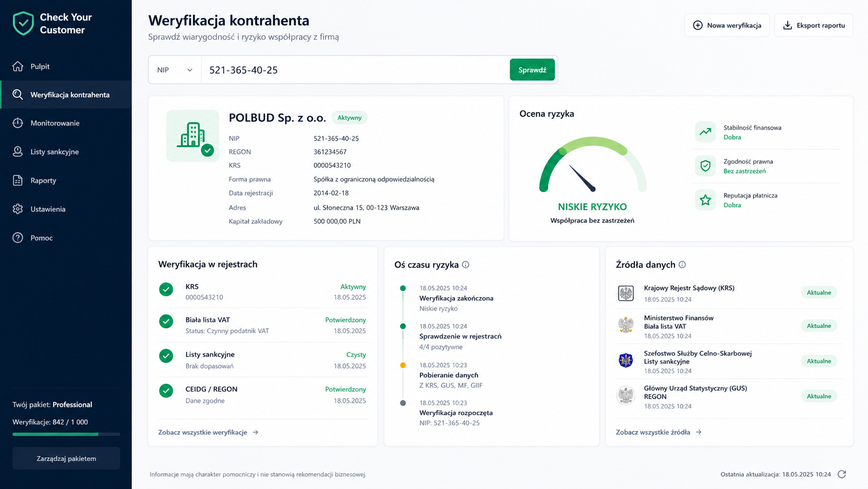Click the Stabilność finansowa trend arrow icon
Image resolution: width=868 pixels, height=489 pixels.
[x=705, y=132]
